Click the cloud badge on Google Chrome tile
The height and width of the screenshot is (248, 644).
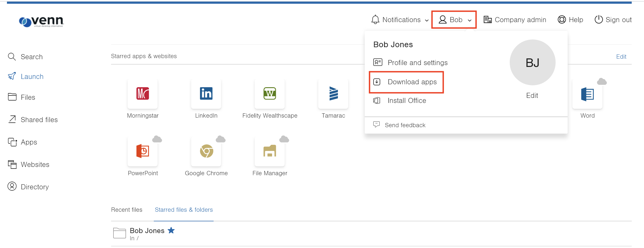(221, 139)
